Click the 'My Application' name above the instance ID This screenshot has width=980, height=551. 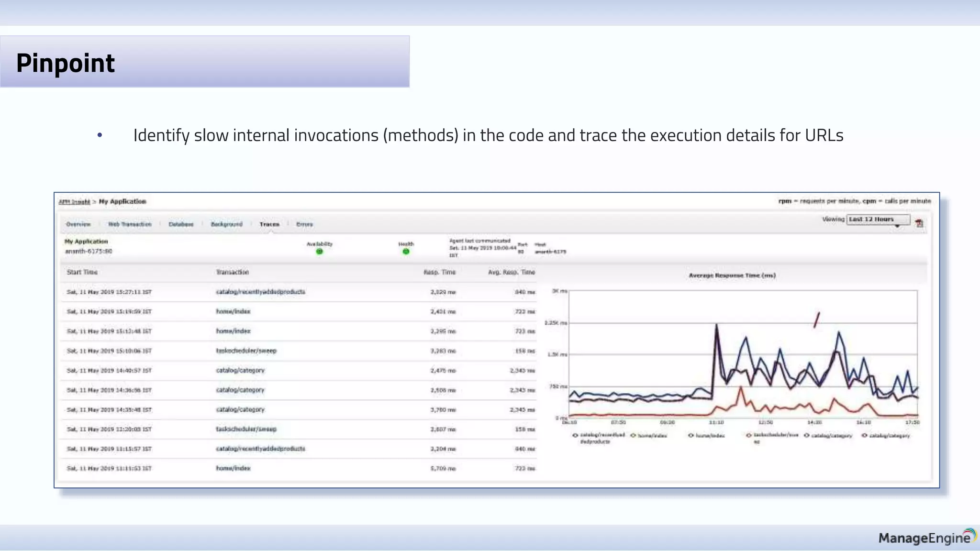[x=86, y=242]
